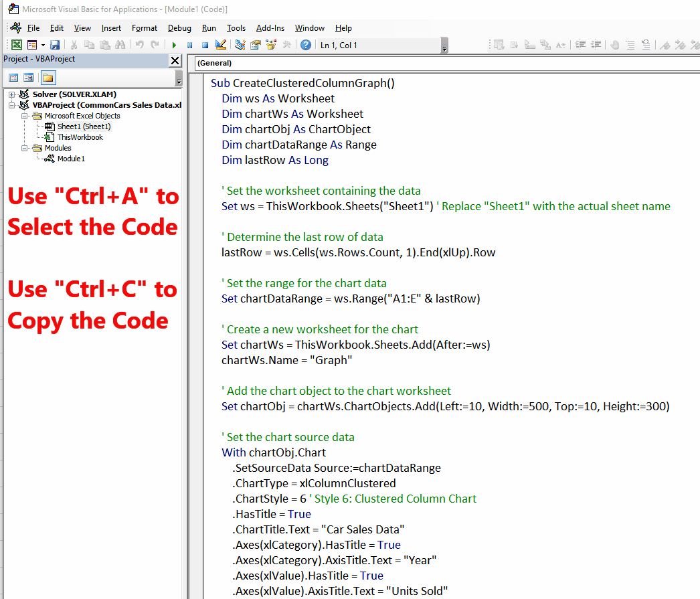Open the Tools menu
Image resolution: width=700 pixels, height=599 pixels.
(x=236, y=28)
